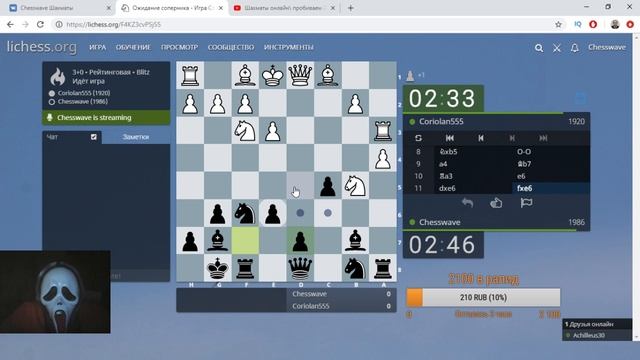Open the ИГРА menu
Screen dimensions: 640x360
pos(98,47)
